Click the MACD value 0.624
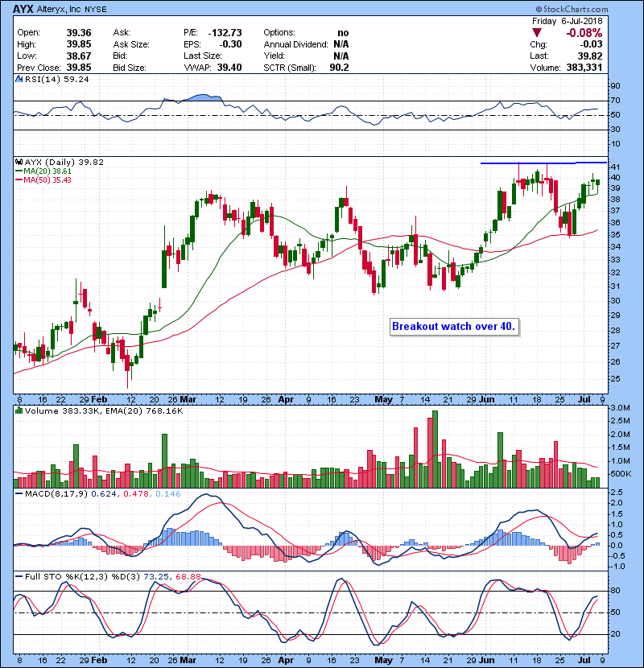The image size is (644, 668). click(x=104, y=494)
